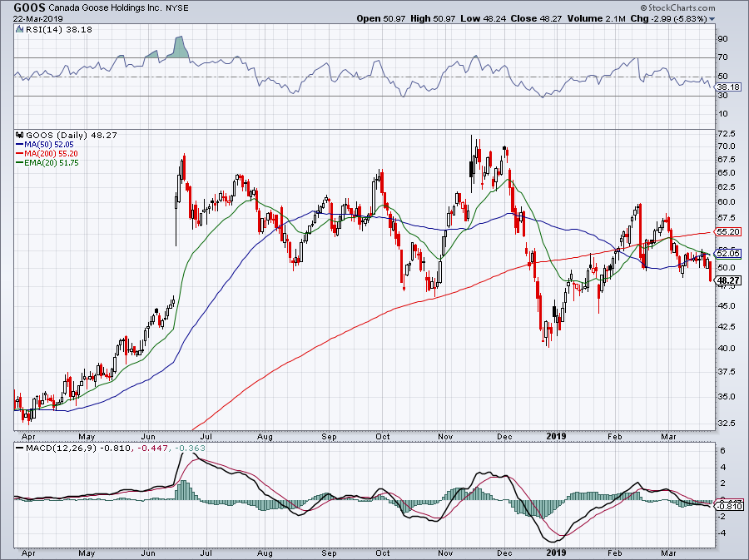Click the bold 48.27 last price tag
This screenshot has height=560, width=749.
click(728, 280)
